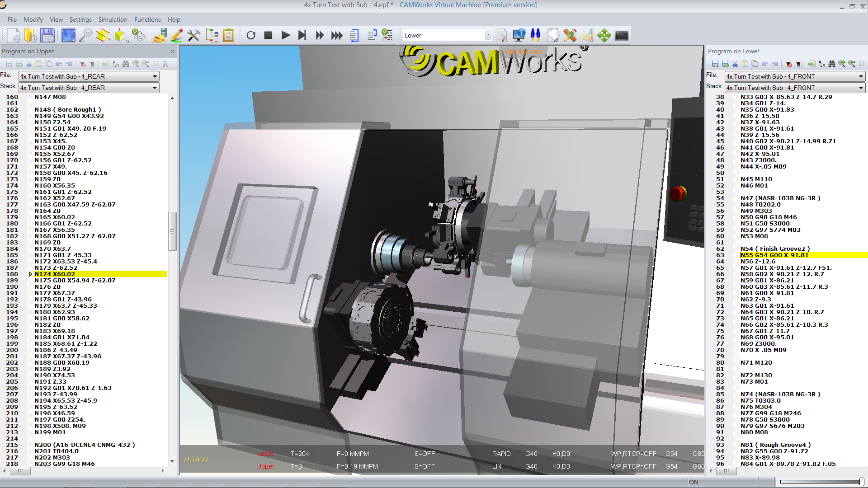
Task: Open the Settings menu
Action: click(80, 19)
